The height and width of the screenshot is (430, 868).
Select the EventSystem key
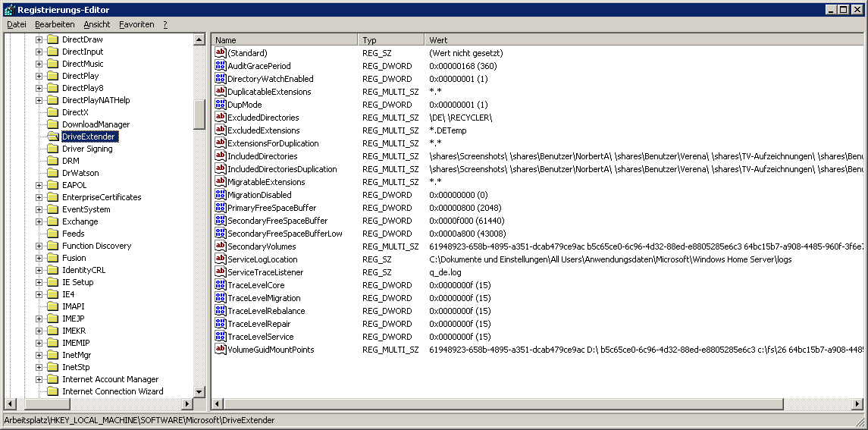(86, 209)
